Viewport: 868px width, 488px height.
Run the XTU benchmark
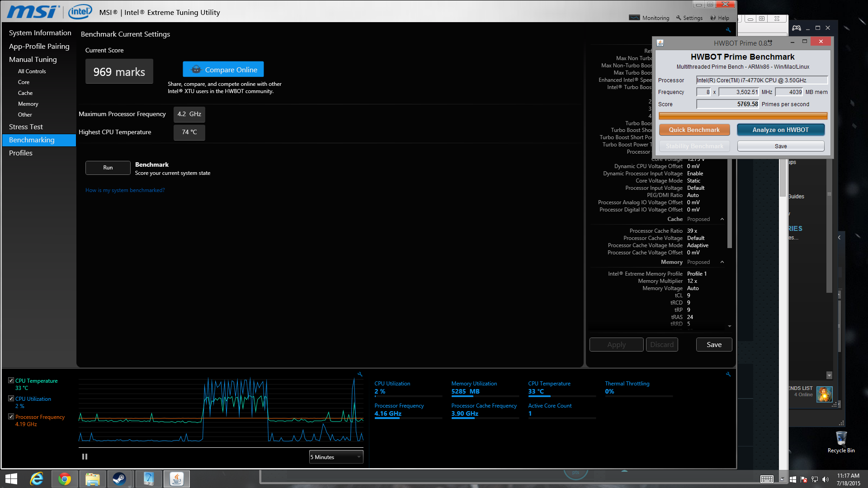(x=108, y=168)
